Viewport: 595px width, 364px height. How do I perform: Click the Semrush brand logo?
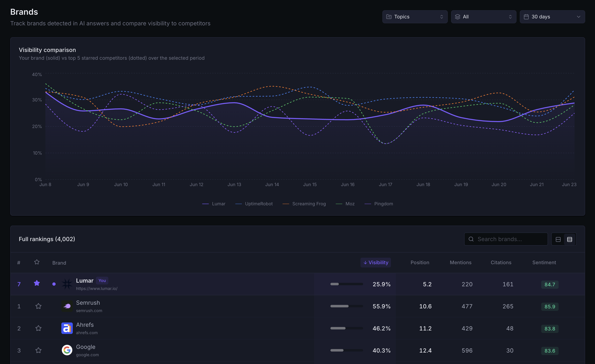pos(67,306)
